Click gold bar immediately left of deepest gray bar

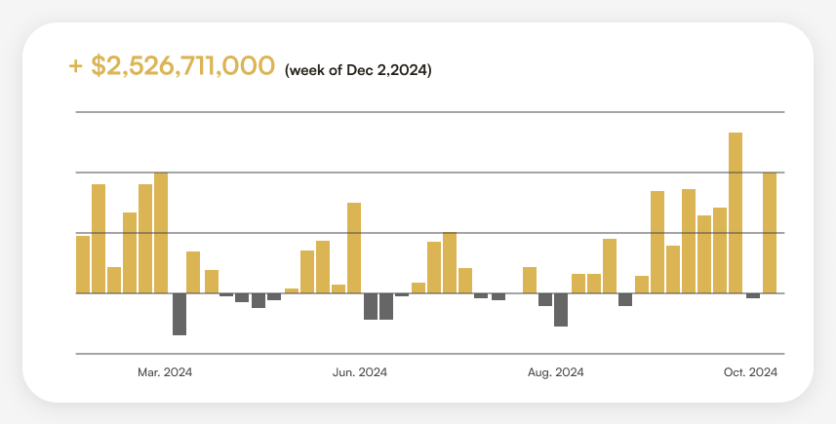(161, 232)
